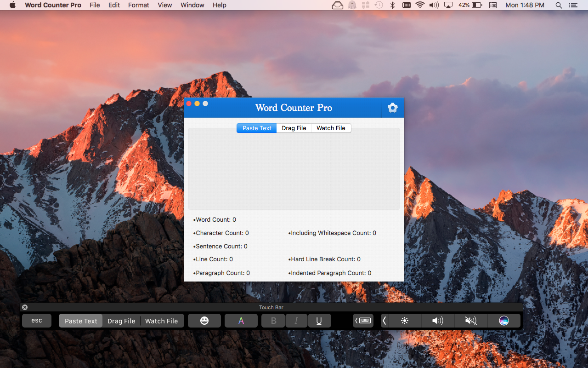Viewport: 588px width, 368px height.
Task: Open AirPlay display menu
Action: [448, 5]
